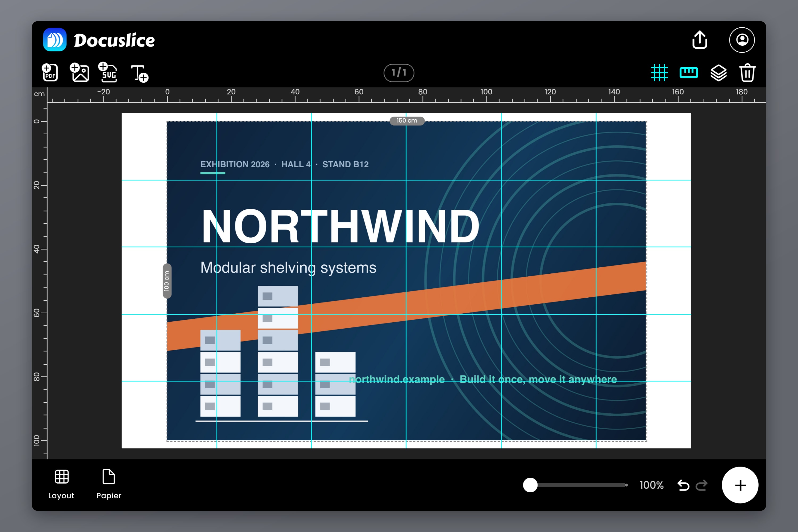The height and width of the screenshot is (532, 798).
Task: Add a PDF file with the PDF icon
Action: tap(50, 72)
